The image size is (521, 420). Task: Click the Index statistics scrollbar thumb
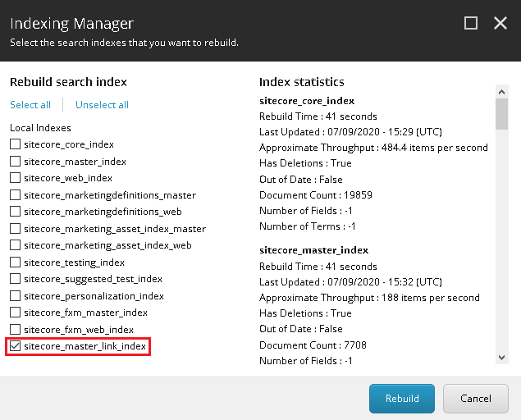(502, 114)
